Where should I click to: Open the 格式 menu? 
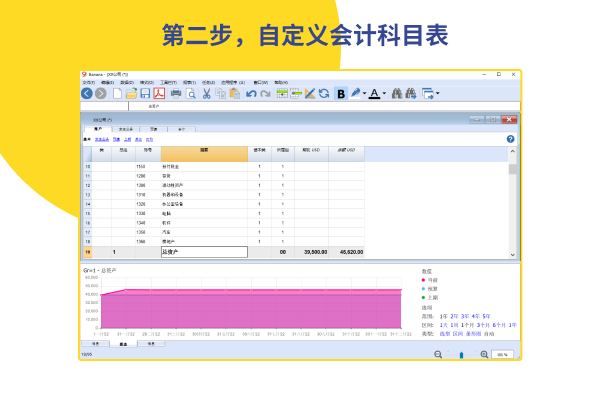[x=147, y=82]
